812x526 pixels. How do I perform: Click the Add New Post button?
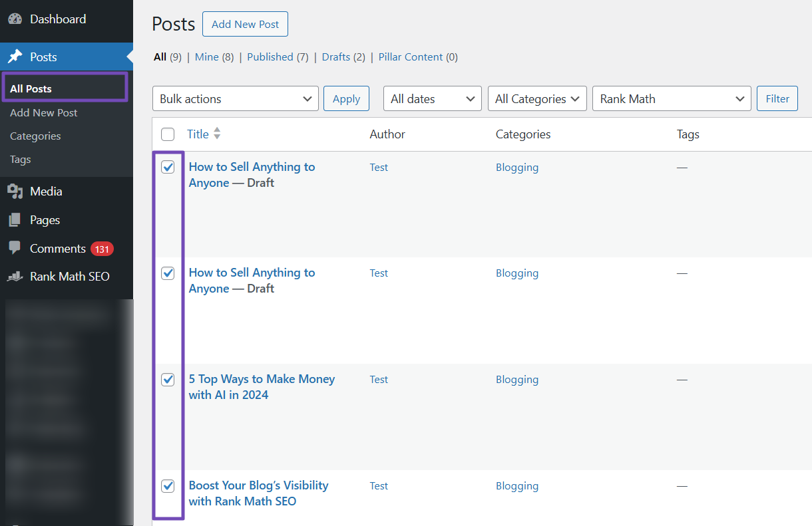click(x=245, y=23)
